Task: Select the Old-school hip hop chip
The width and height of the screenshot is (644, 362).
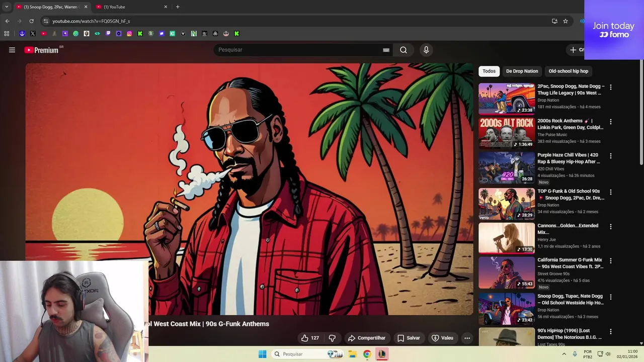Action: [x=569, y=71]
